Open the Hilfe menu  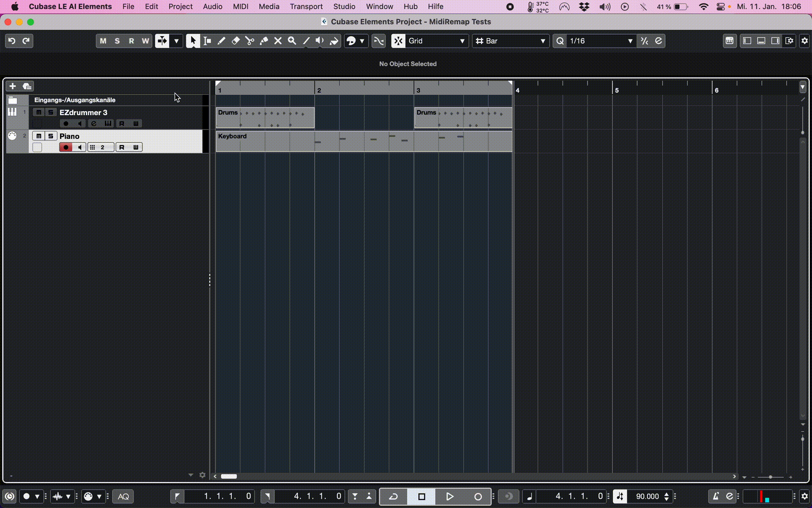point(436,6)
